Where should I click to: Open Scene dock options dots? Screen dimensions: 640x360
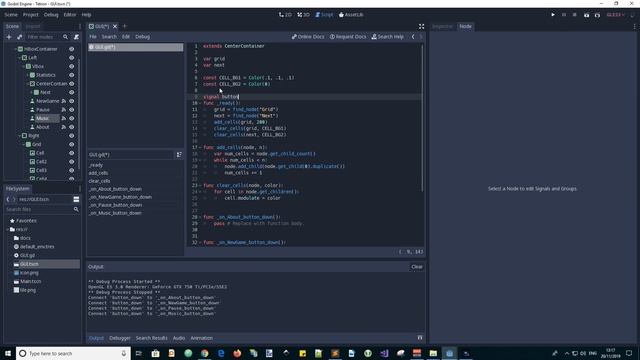[x=80, y=26]
